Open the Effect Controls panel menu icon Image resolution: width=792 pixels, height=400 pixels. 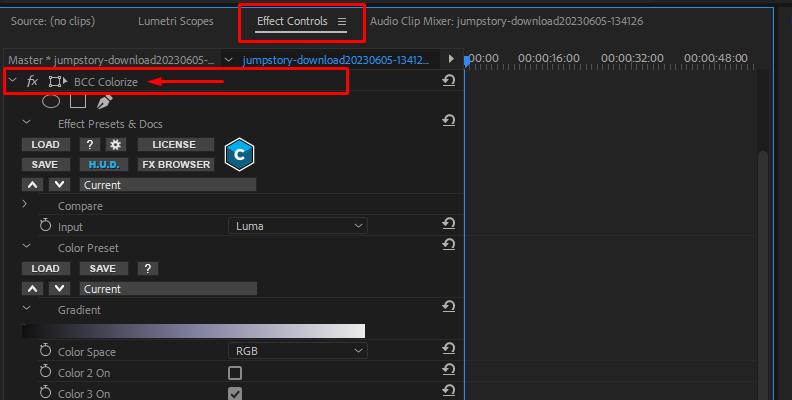coord(342,22)
